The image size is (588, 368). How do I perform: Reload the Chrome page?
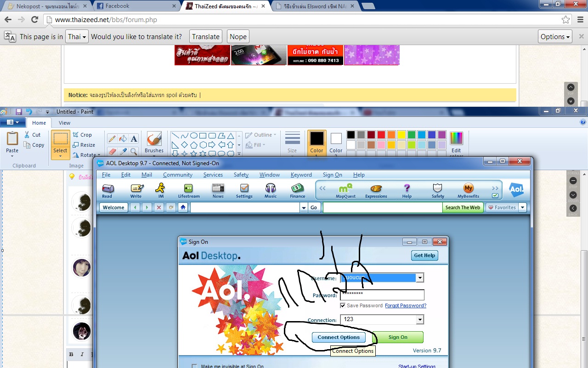pos(34,19)
